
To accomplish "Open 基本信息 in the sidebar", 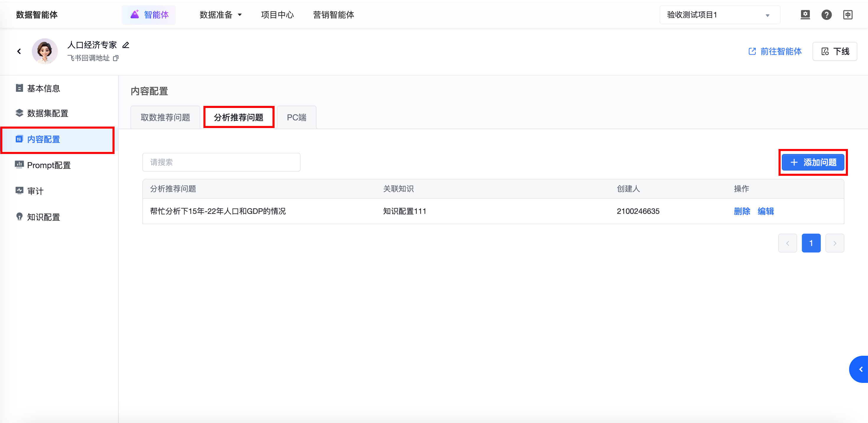I will click(x=43, y=88).
